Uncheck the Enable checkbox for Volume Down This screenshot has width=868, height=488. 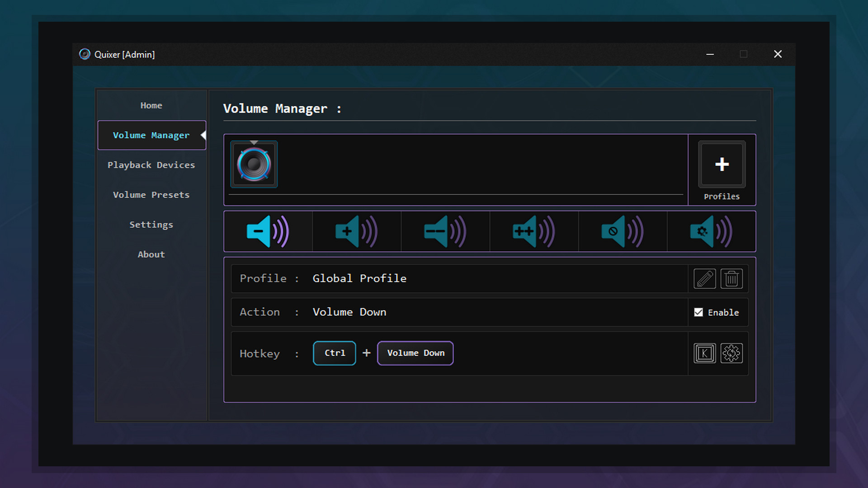pyautogui.click(x=698, y=312)
